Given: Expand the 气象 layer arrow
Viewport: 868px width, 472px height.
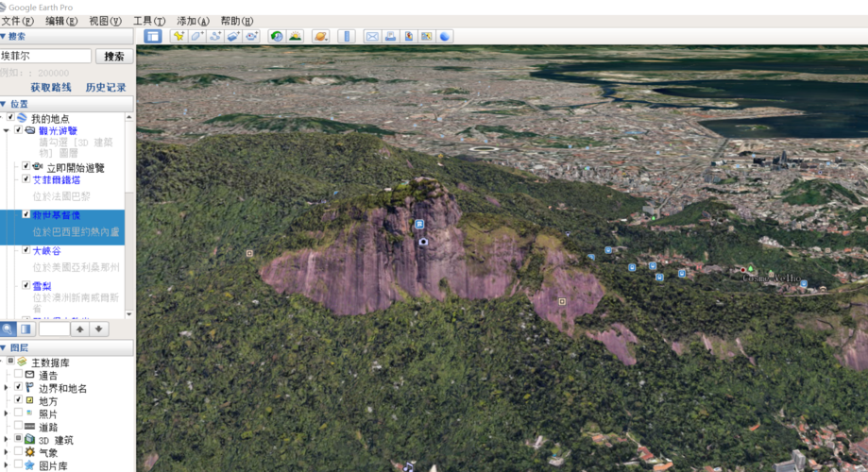Looking at the screenshot, I should (6, 452).
